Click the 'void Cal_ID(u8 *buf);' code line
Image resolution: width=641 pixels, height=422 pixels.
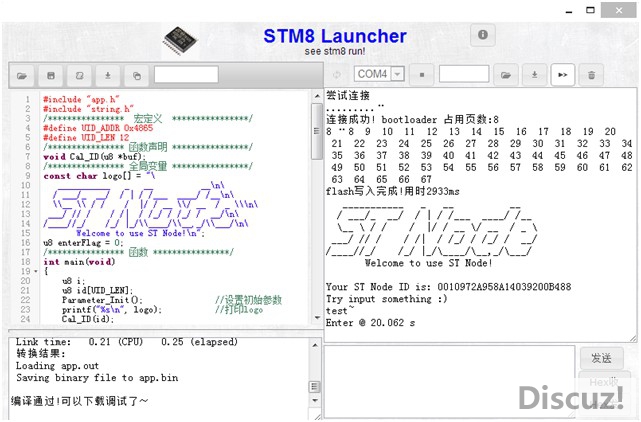(94, 157)
